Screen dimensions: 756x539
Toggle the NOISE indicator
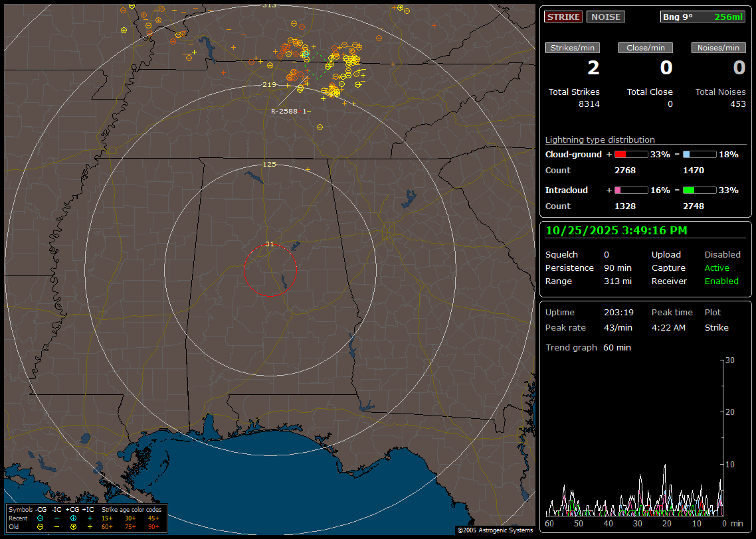pos(605,17)
